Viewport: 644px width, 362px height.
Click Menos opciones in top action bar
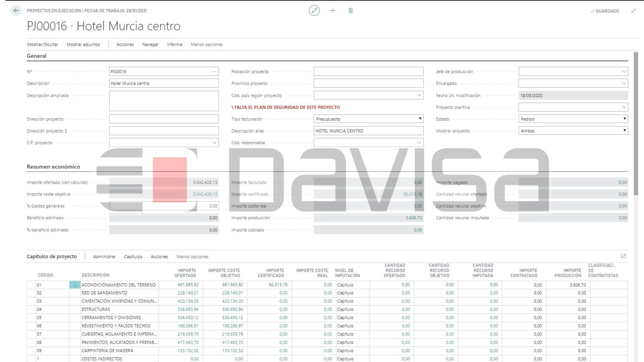[207, 44]
